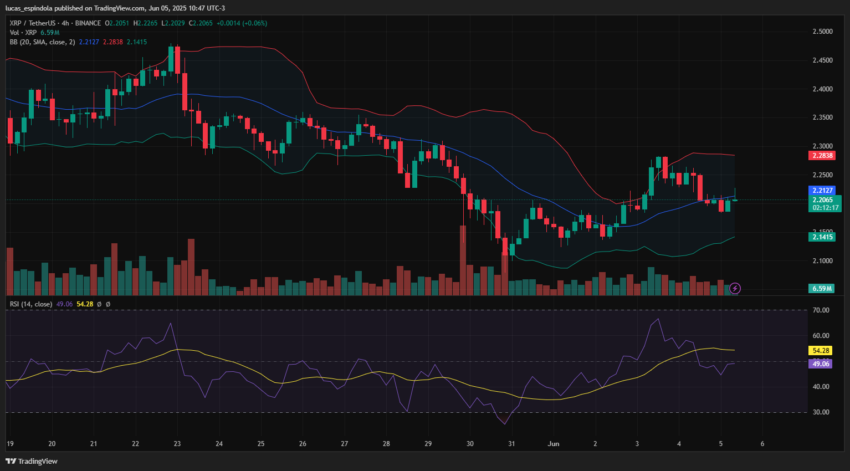This screenshot has height=471, width=850.
Task: Click the green 2.1415 lower band label
Action: (x=822, y=237)
